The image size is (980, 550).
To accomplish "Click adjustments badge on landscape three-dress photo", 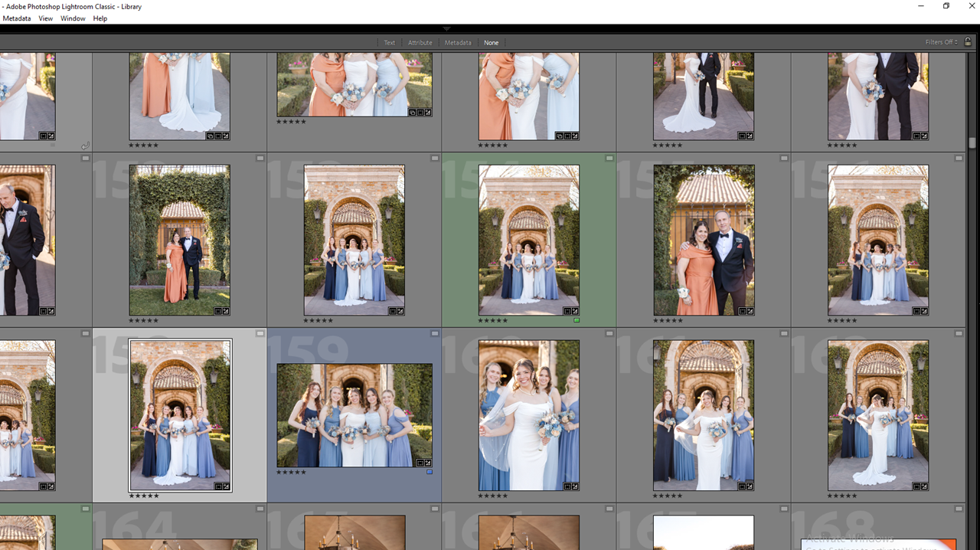I will click(427, 113).
